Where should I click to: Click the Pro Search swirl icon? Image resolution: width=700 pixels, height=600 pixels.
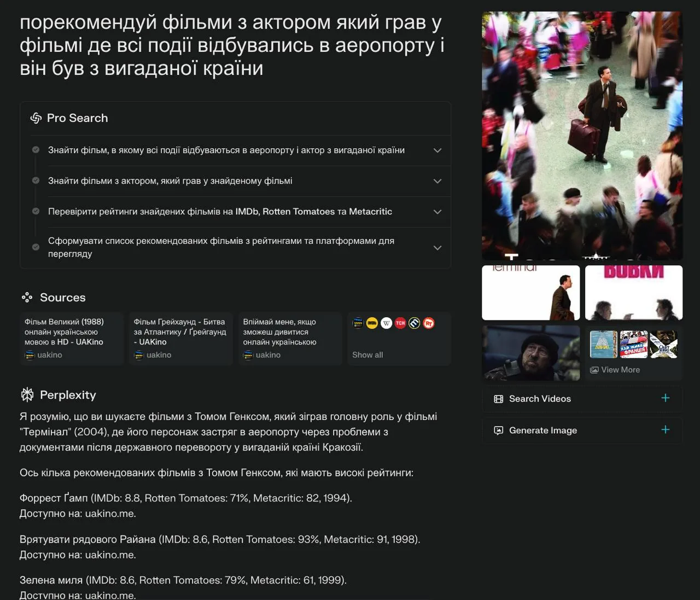coord(36,118)
